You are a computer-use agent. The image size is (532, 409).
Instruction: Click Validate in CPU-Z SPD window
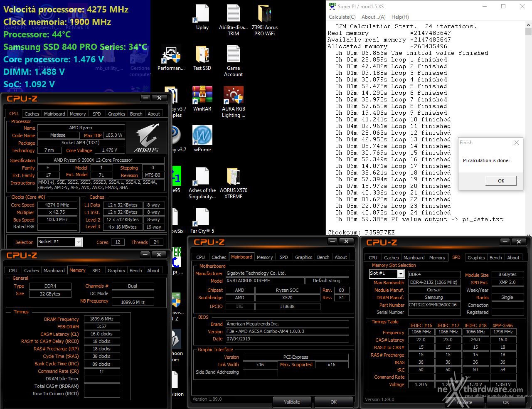pyautogui.click(x=464, y=402)
